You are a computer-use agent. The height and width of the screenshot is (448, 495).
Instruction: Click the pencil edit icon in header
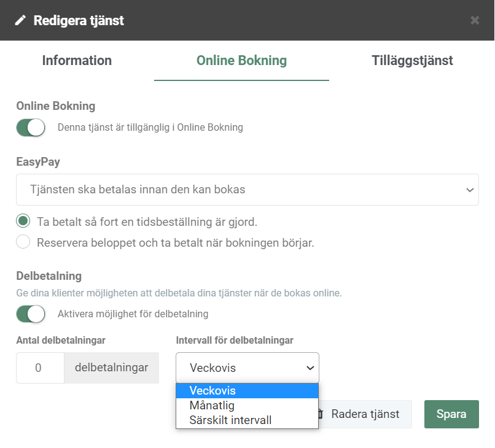click(20, 20)
